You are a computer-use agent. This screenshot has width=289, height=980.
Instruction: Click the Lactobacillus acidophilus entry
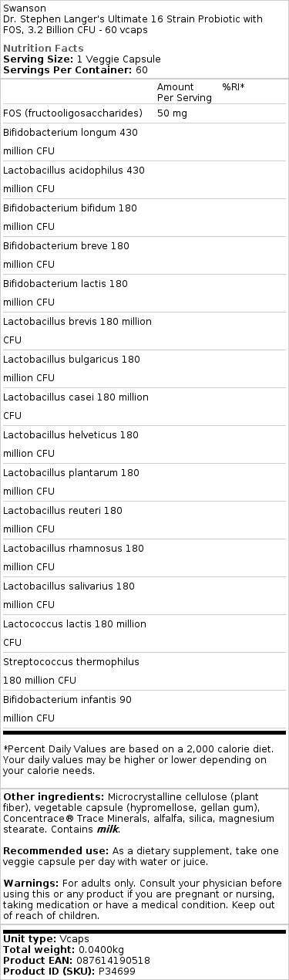[x=74, y=179]
